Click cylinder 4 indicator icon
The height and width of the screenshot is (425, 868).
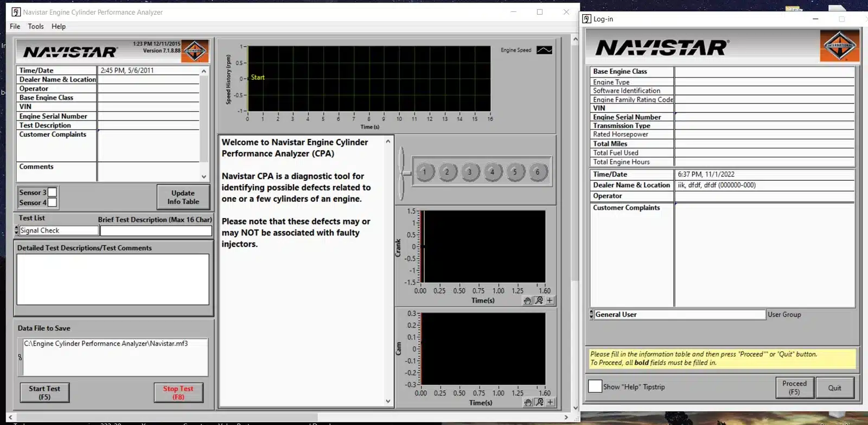(493, 172)
